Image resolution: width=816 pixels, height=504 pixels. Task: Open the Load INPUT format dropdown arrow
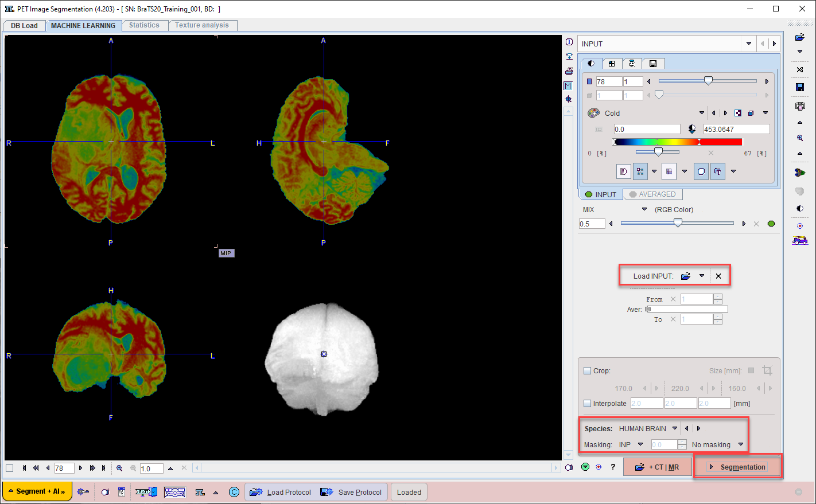[x=701, y=276]
